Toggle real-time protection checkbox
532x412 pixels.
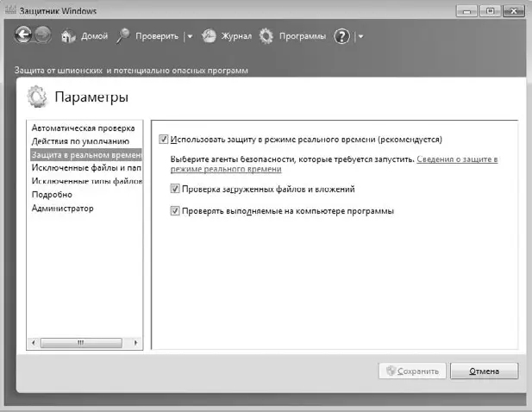[x=164, y=140]
